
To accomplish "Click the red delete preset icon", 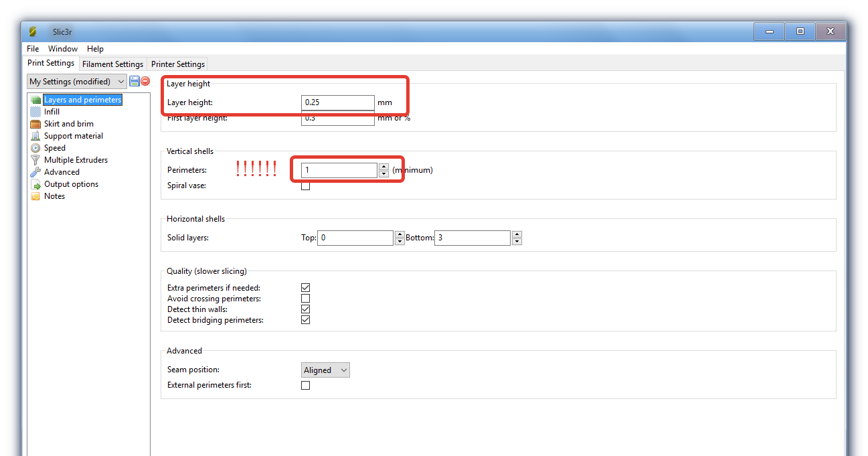I will (x=145, y=81).
